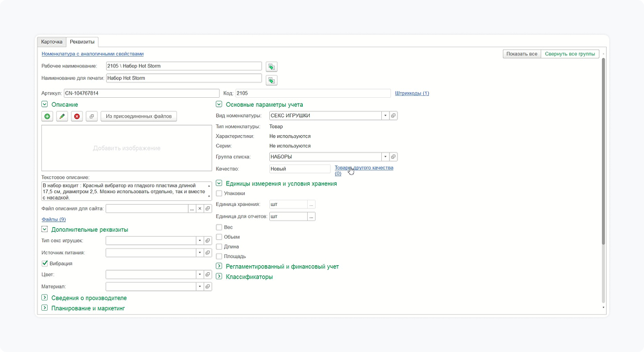Click Из присоединенных файлов button
The width and height of the screenshot is (644, 352).
139,116
